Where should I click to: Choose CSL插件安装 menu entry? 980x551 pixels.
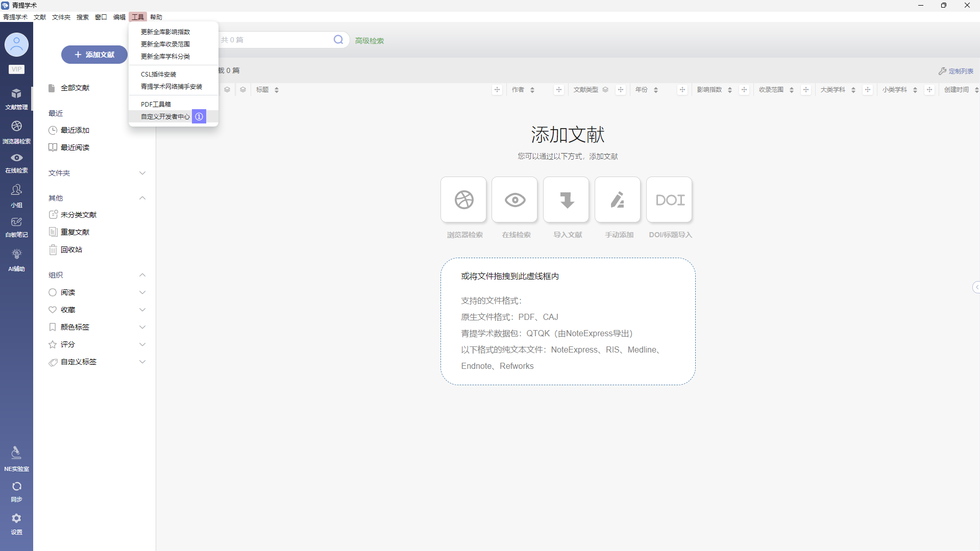point(158,74)
